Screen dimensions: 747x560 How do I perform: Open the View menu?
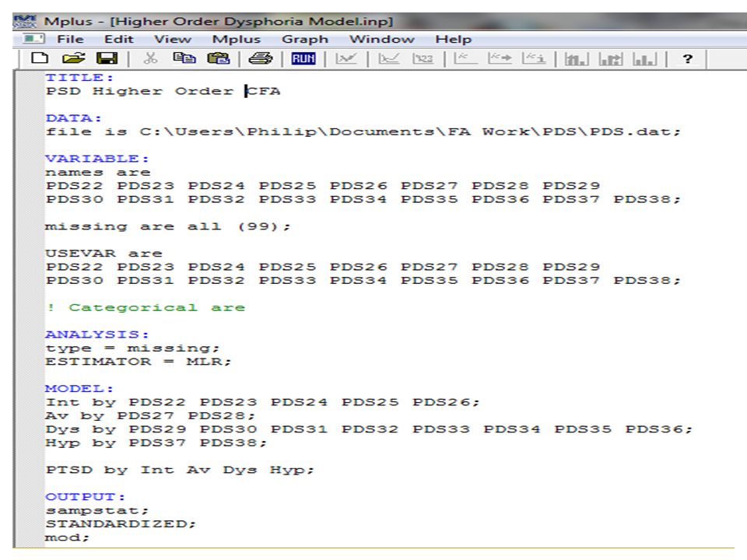(173, 39)
